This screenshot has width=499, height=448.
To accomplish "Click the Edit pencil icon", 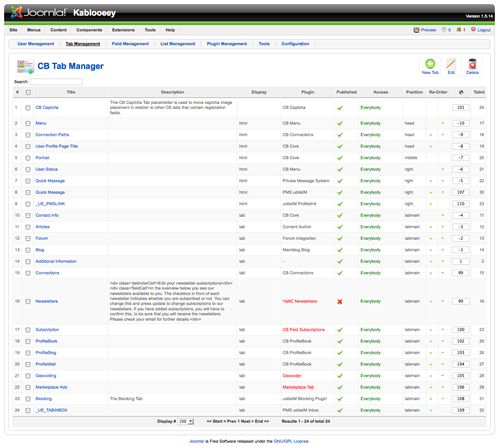I will click(x=451, y=63).
